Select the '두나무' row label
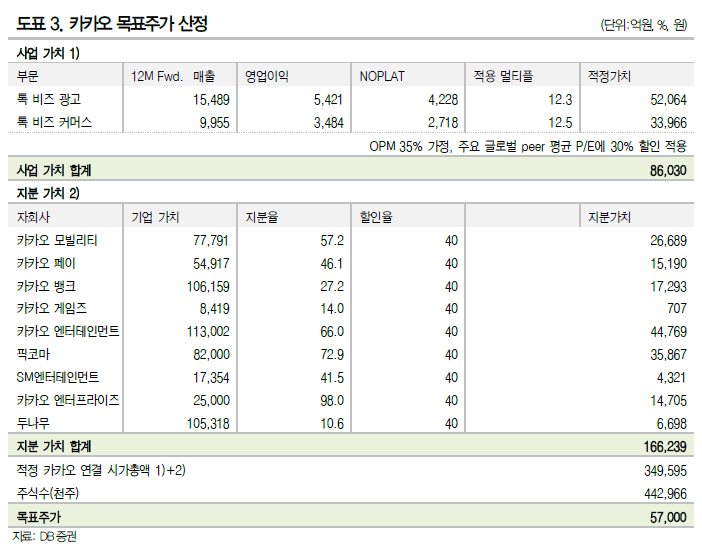The image size is (702, 552). coord(33,423)
